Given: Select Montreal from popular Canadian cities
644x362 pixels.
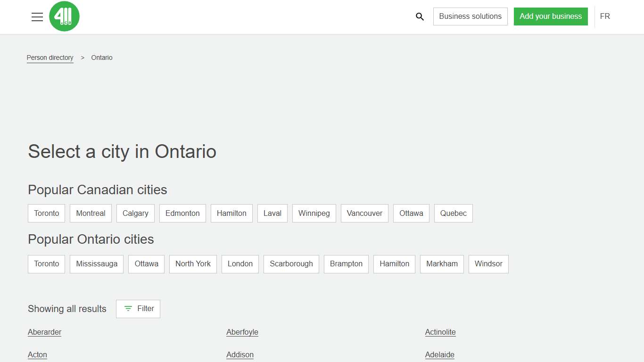Looking at the screenshot, I should [91, 213].
